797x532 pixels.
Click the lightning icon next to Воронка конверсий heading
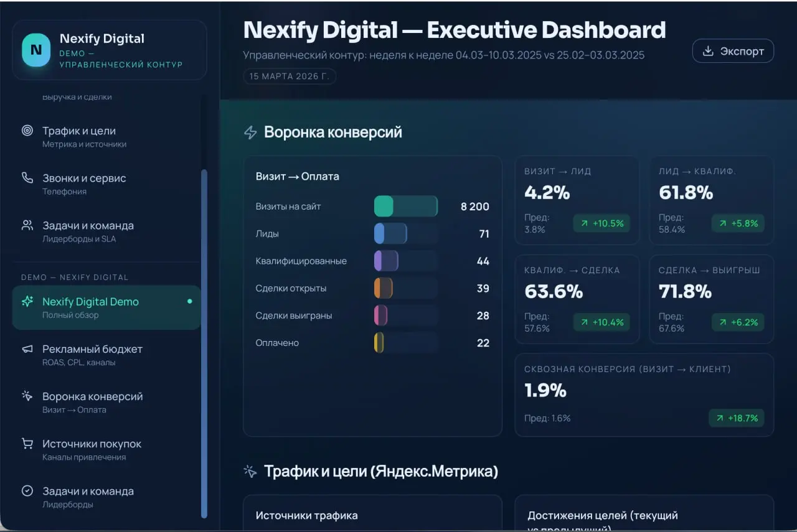250,133
